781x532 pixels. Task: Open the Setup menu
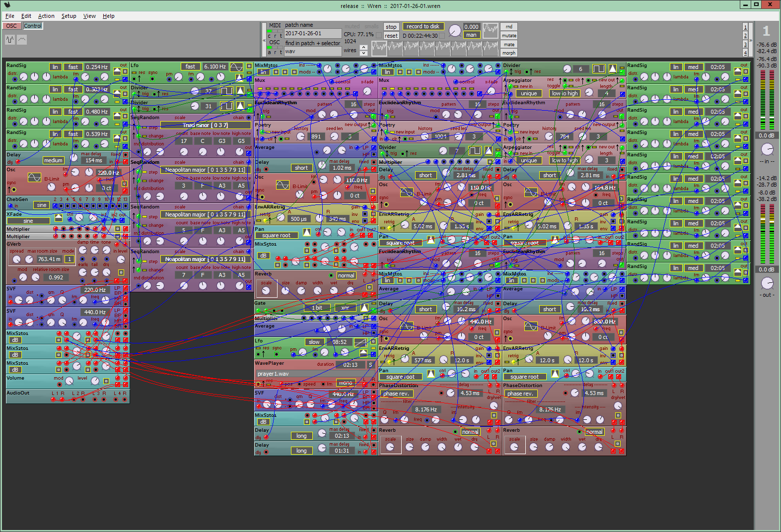pos(69,16)
